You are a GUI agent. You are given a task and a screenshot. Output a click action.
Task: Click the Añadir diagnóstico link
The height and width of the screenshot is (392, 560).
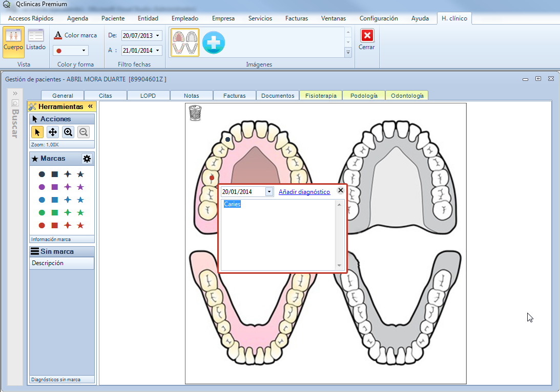pos(304,192)
